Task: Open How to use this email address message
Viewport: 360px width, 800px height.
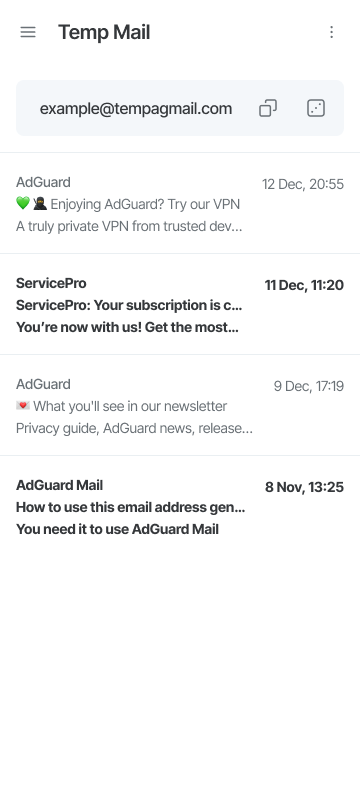Action: pos(180,507)
